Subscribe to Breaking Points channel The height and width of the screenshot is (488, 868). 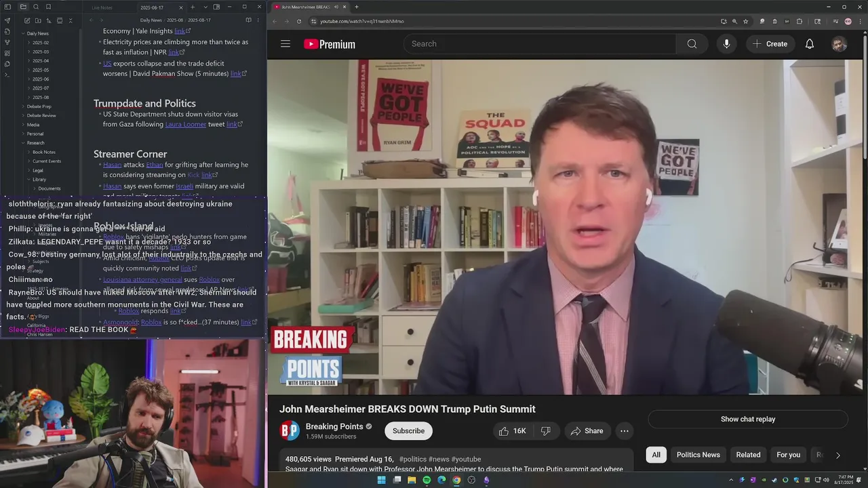(x=408, y=431)
